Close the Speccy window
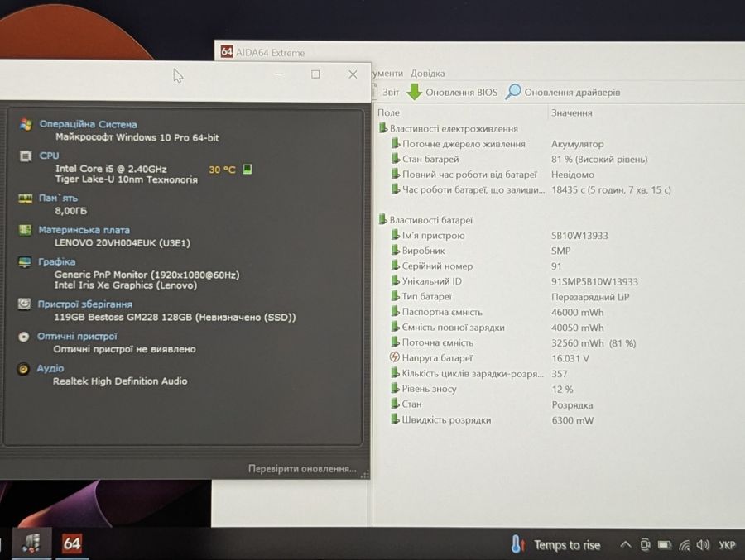Viewport: 745px width, 560px height. tap(353, 74)
